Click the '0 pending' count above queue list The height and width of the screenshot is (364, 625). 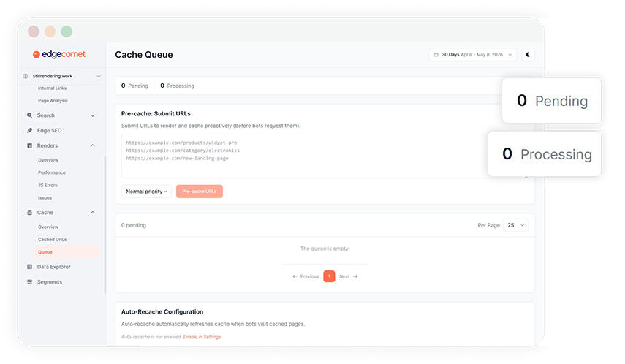tap(134, 225)
